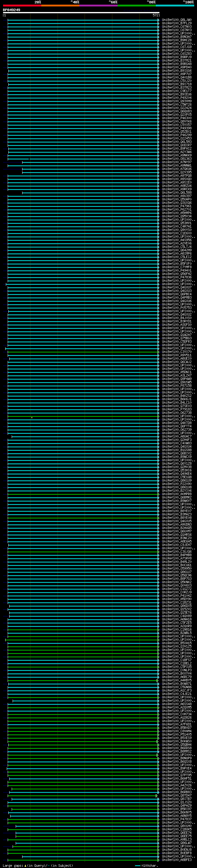Click the green ~80% identity legend segment
The height and width of the screenshot is (868, 197).
pos(137,6)
